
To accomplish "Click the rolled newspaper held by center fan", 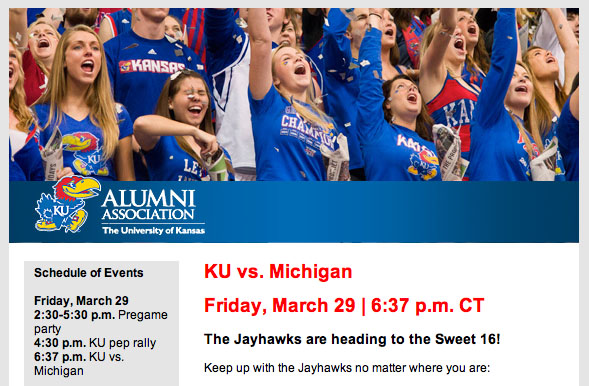I will click(x=338, y=158).
